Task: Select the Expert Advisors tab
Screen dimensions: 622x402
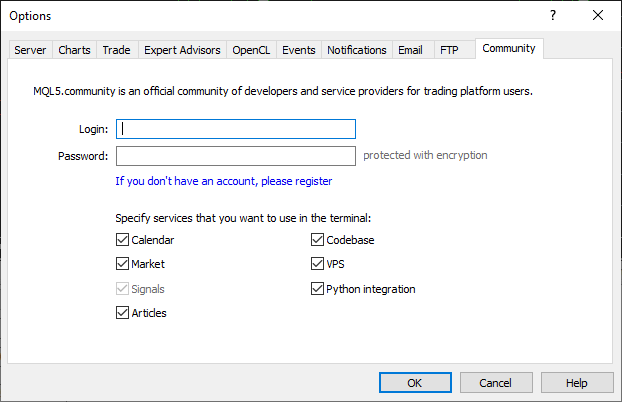Action: pos(180,50)
